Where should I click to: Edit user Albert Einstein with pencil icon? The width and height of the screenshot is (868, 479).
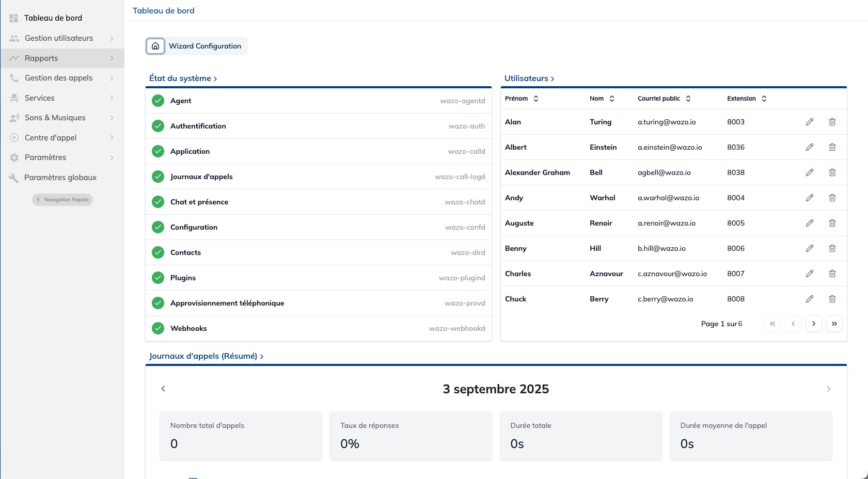tap(810, 147)
